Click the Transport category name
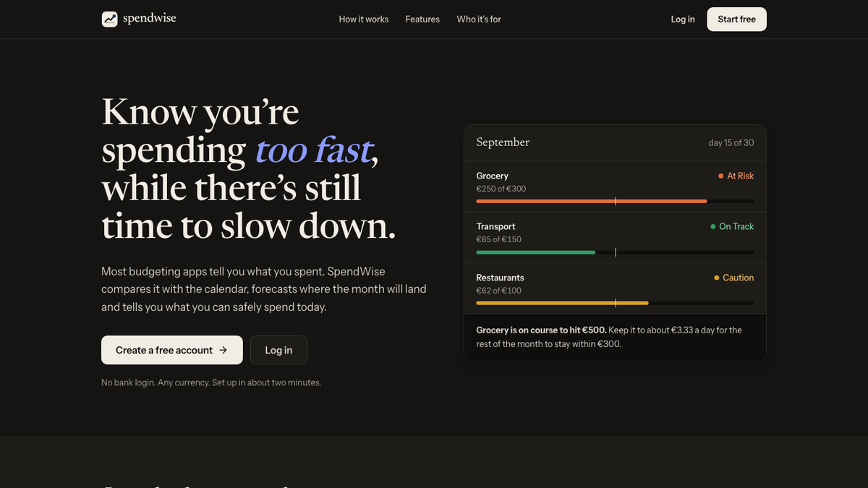 495,226
